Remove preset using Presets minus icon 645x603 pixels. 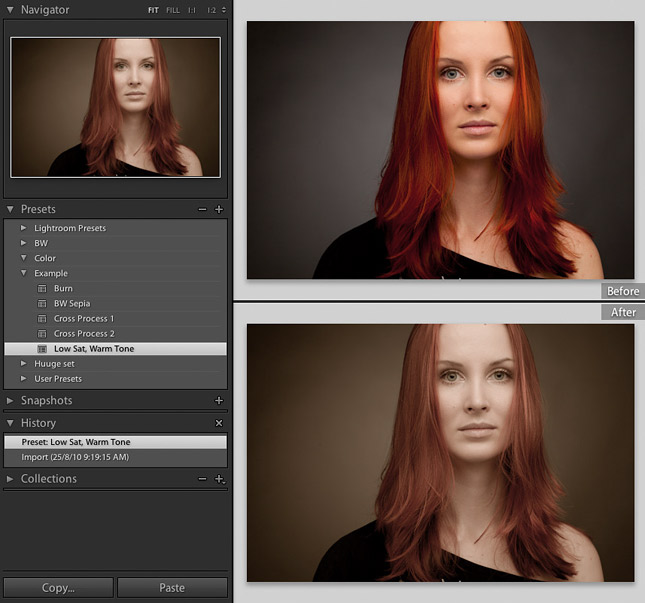coord(203,209)
